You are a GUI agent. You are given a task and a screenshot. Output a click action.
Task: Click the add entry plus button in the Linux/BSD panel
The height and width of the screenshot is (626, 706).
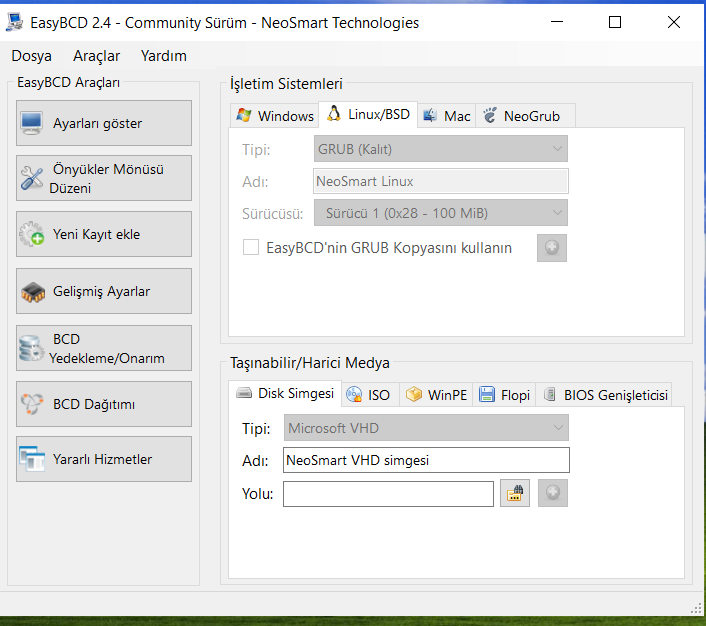(552, 248)
